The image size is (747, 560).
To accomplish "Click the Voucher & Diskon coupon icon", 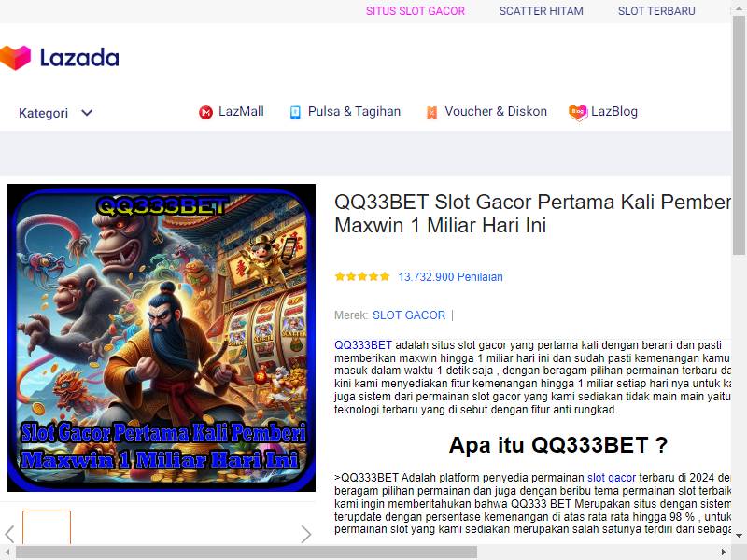I will point(431,112).
